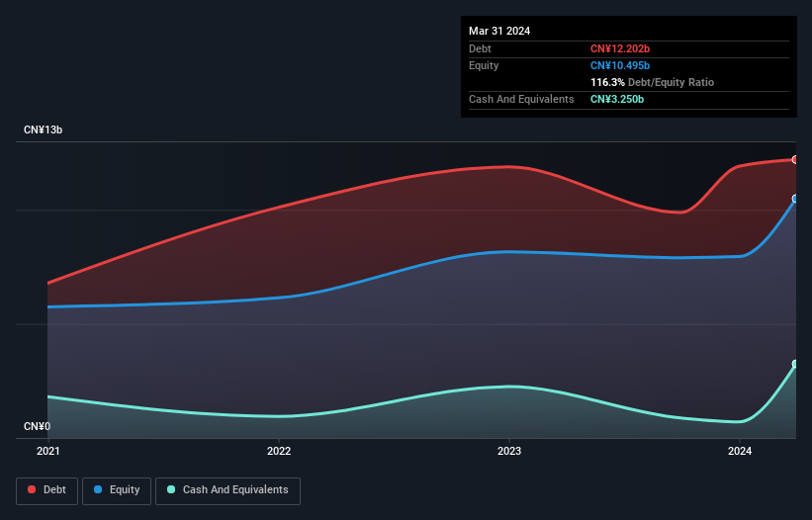This screenshot has width=812, height=520.
Task: Click the Debt label in tooltip
Action: coord(480,48)
